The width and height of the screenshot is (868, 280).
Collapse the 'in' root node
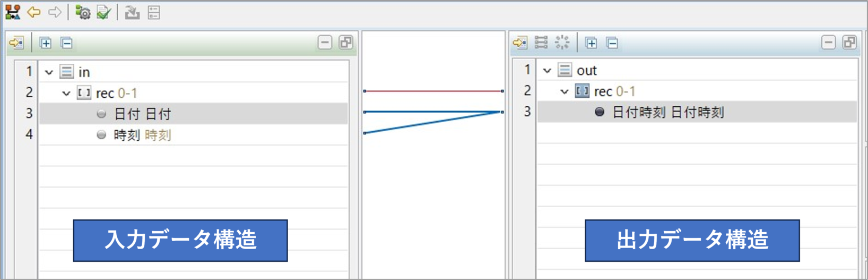tap(49, 72)
